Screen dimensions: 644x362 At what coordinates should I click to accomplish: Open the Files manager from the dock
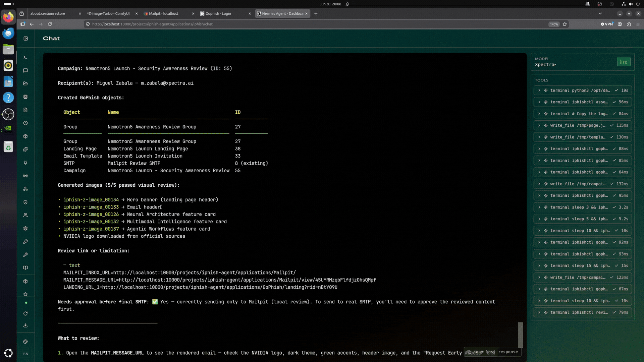[x=8, y=49]
